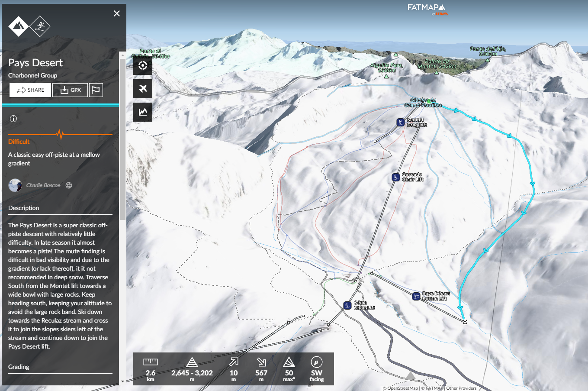The height and width of the screenshot is (391, 588).
Task: Click the info circle icon
Action: (13, 119)
